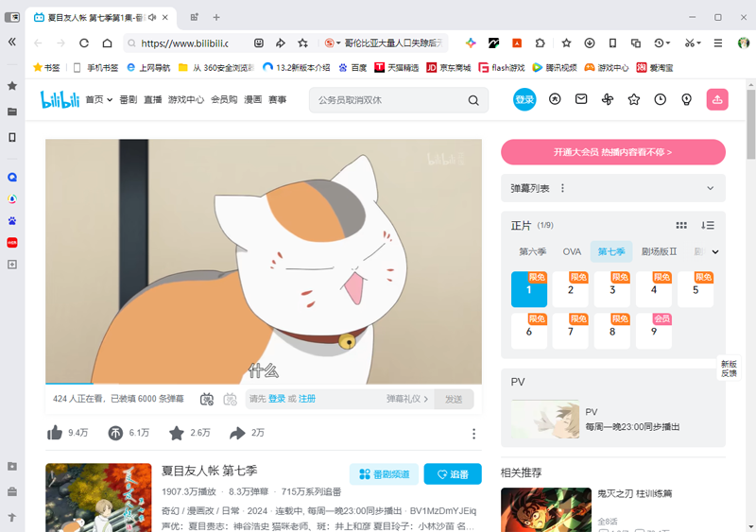Click the search magnifier icon
The image size is (756, 532).
click(473, 100)
